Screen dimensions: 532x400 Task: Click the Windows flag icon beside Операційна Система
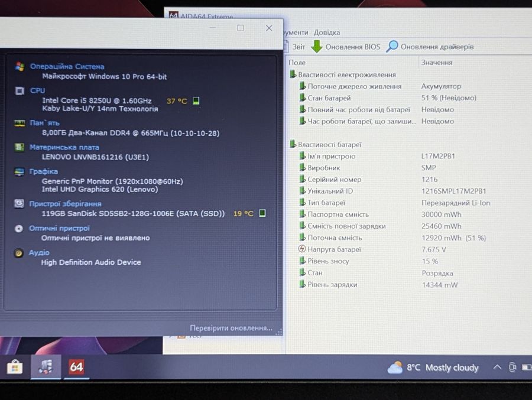(20, 67)
